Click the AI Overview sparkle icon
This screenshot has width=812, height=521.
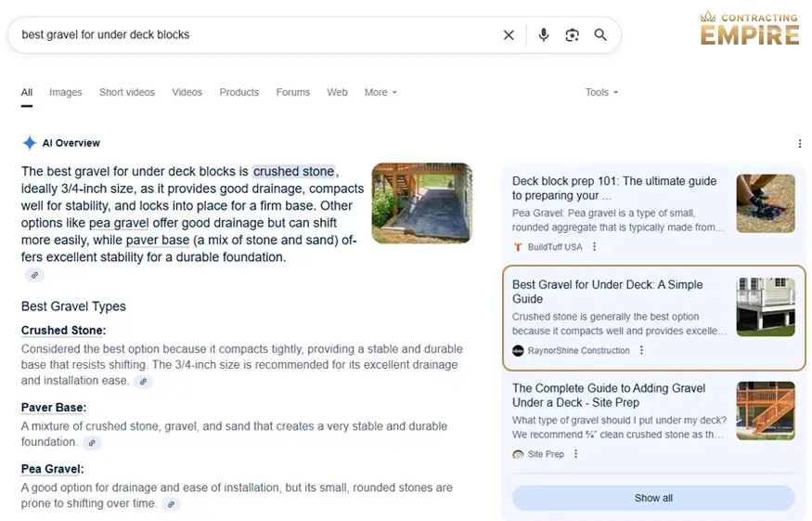coord(30,143)
